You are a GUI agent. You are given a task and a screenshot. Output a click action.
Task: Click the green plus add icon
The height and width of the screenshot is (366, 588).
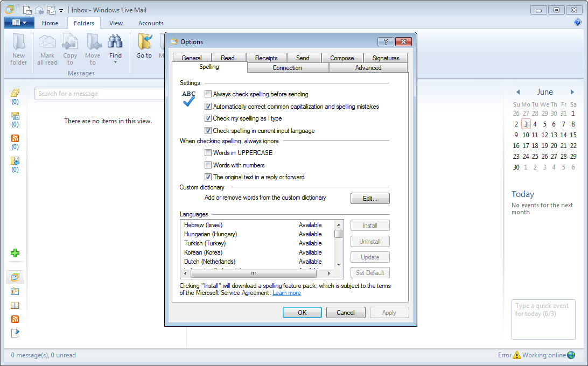[15, 253]
